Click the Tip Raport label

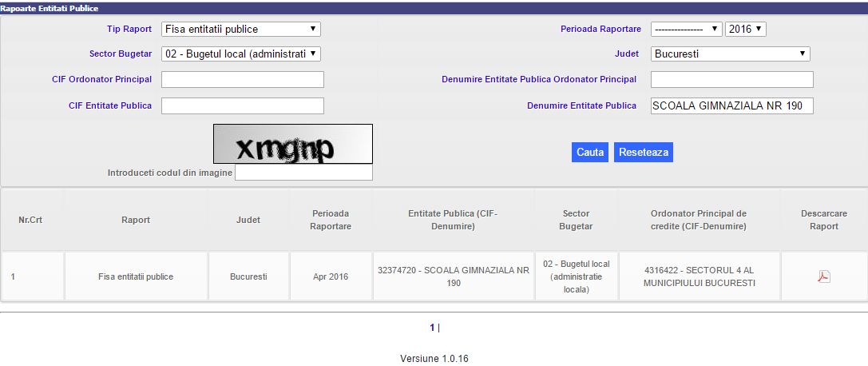click(129, 29)
